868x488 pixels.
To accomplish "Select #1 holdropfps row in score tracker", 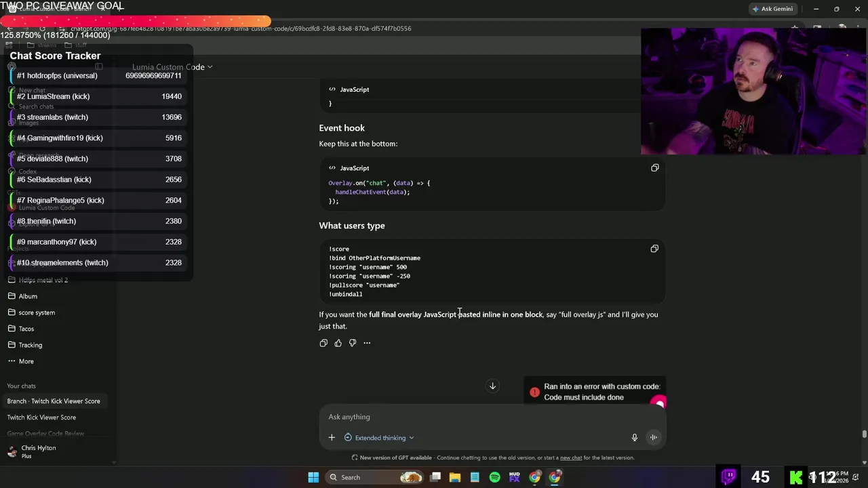I will (x=99, y=75).
